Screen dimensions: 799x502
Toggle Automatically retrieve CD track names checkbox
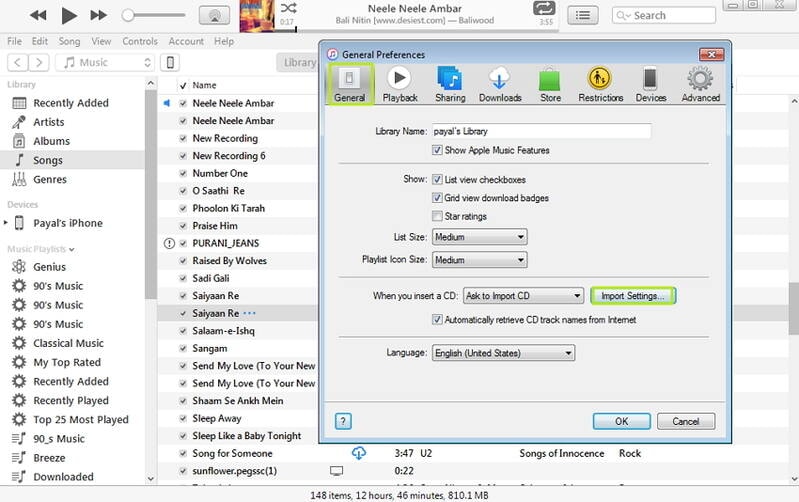437,320
